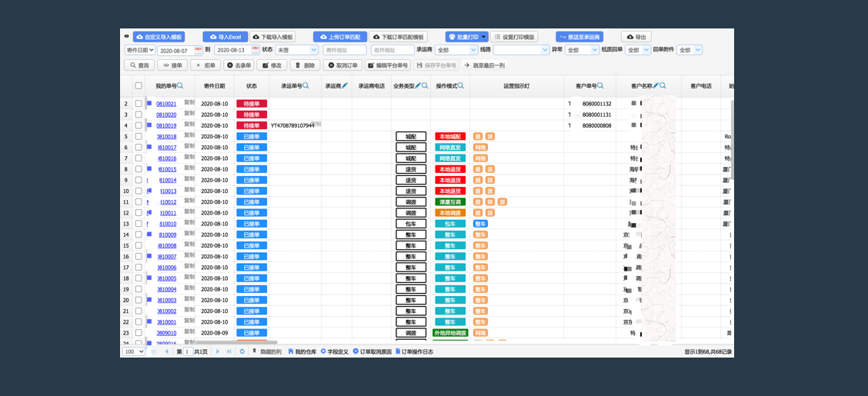
Task: Click the table's horizontal scrollbar thumb
Action: pos(236,342)
